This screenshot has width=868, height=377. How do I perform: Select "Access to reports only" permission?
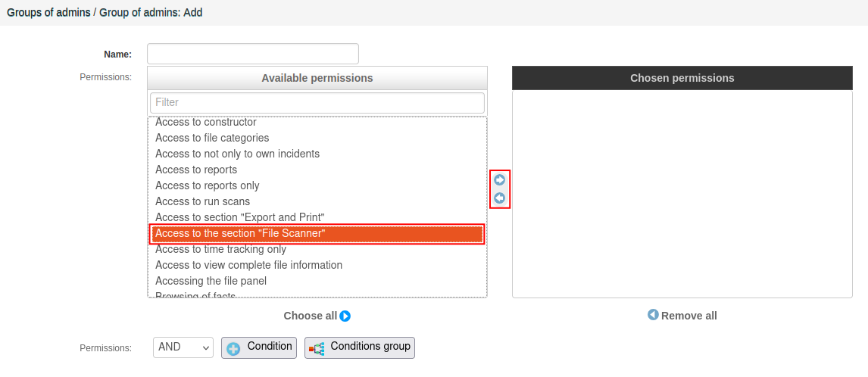tap(207, 185)
